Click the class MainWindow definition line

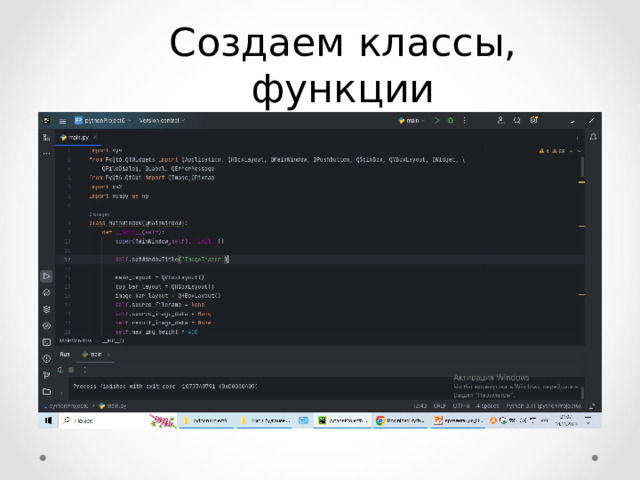point(138,223)
